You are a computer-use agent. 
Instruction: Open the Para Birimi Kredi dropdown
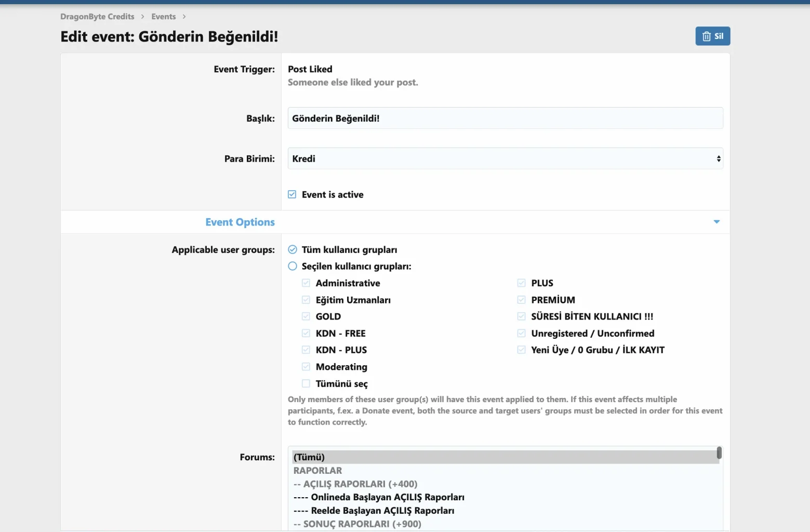click(505, 158)
